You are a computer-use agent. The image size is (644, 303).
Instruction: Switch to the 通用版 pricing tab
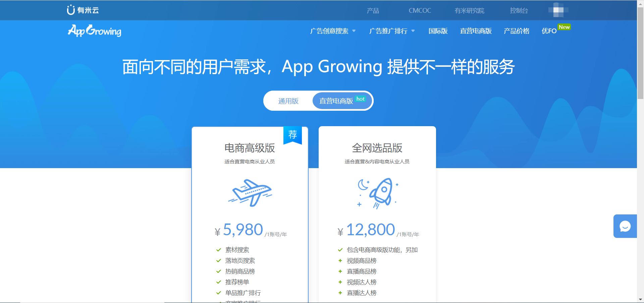[288, 101]
